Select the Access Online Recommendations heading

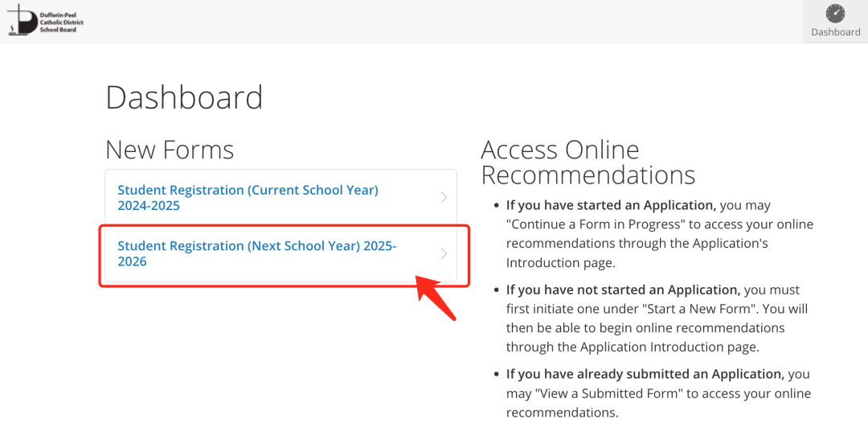[588, 162]
